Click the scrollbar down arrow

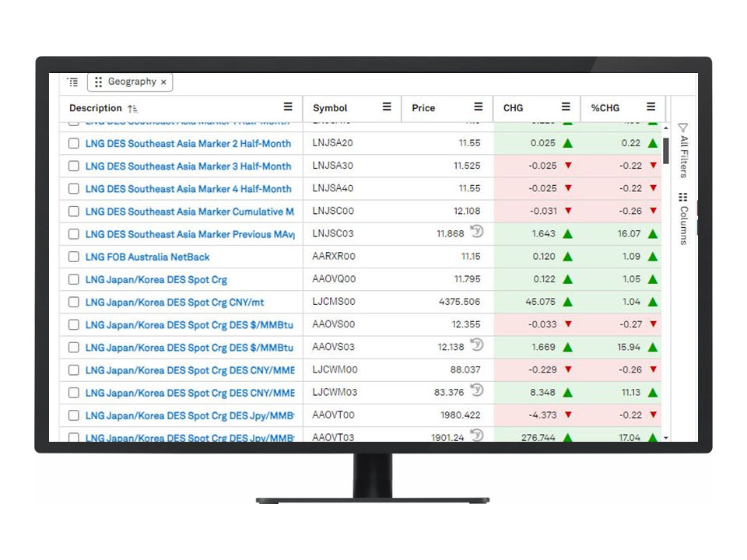[x=665, y=438]
